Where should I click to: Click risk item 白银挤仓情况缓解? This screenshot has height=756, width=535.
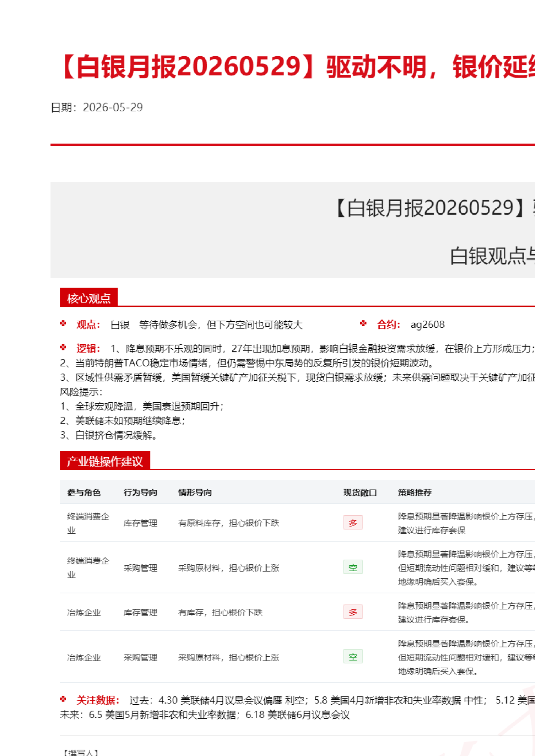(x=109, y=435)
